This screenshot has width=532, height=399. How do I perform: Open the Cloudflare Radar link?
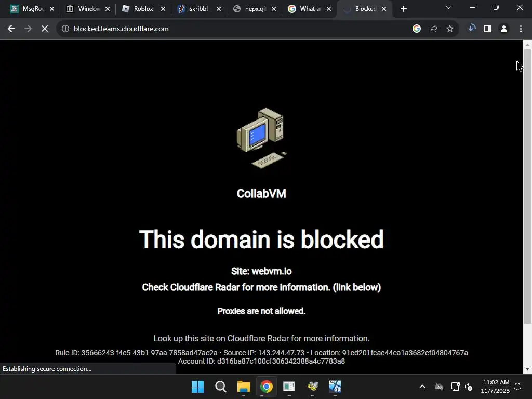pos(258,339)
